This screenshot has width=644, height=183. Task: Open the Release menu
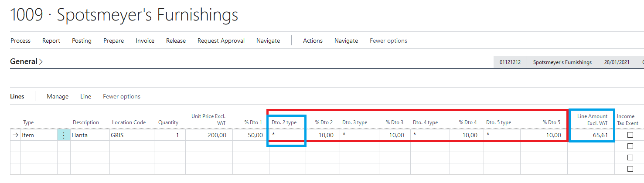(176, 41)
